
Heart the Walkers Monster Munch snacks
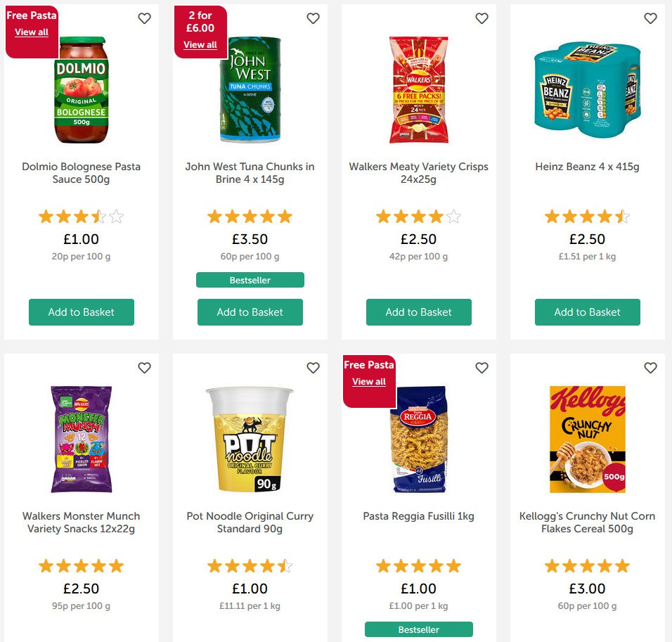[x=144, y=368]
